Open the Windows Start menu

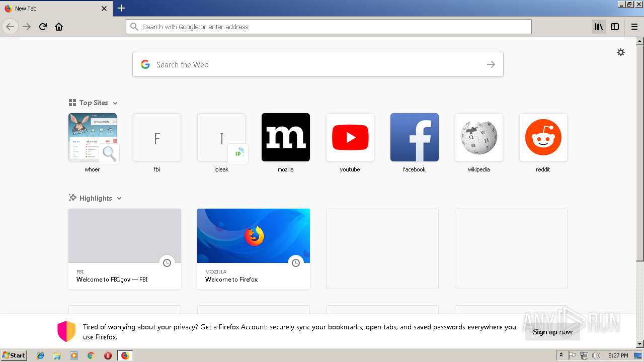pyautogui.click(x=14, y=355)
